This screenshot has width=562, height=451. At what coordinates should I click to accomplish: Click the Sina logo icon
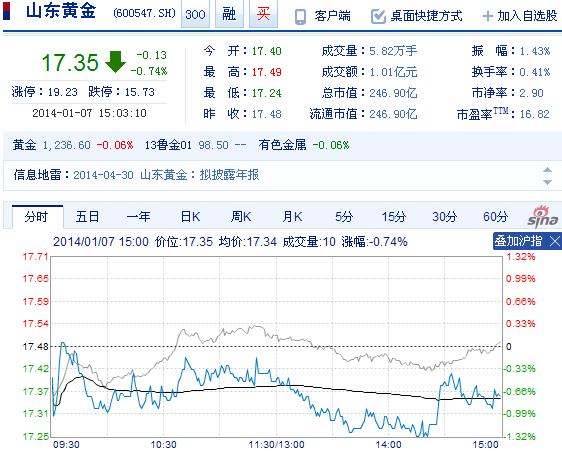click(x=543, y=217)
